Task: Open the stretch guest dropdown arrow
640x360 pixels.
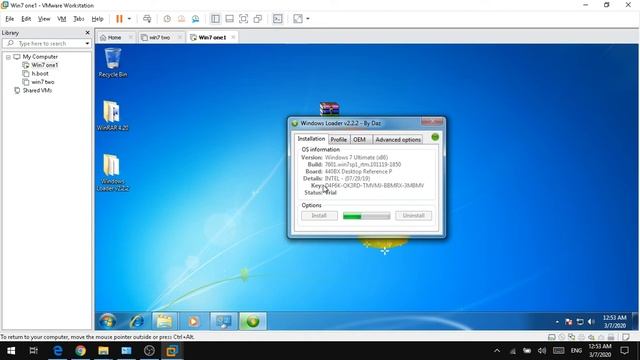Action: tap(308, 19)
